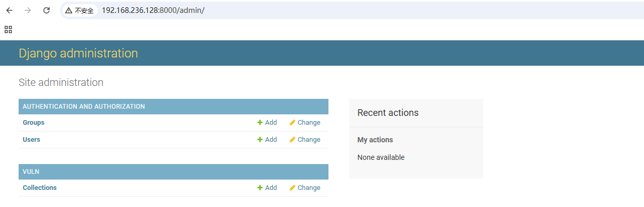The height and width of the screenshot is (207, 644).
Task: Click the Recent actions heading
Action: pos(388,113)
